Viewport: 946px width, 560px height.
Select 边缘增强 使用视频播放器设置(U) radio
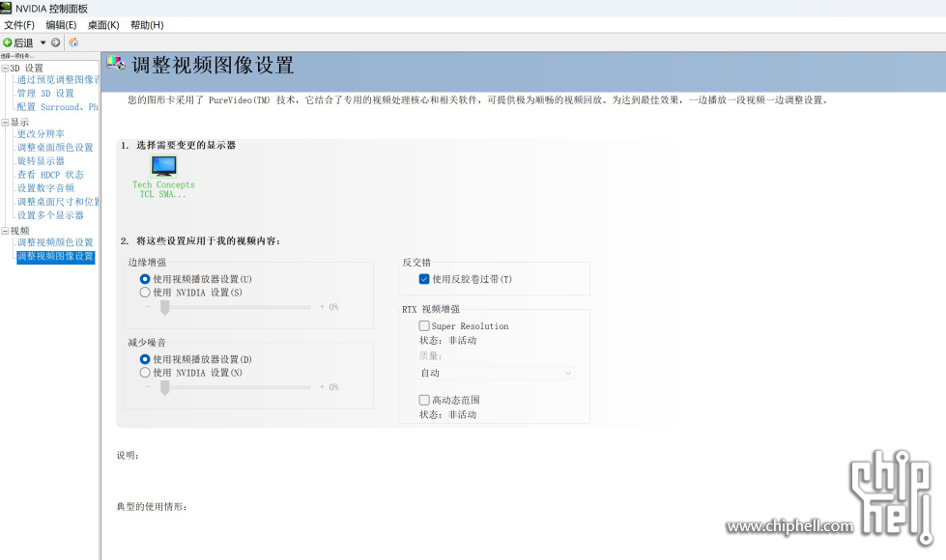pos(145,279)
